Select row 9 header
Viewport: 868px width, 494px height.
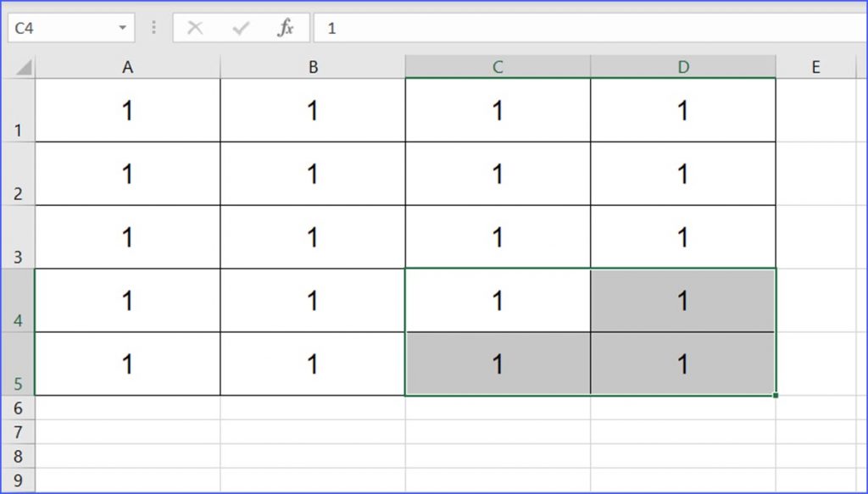(x=18, y=480)
